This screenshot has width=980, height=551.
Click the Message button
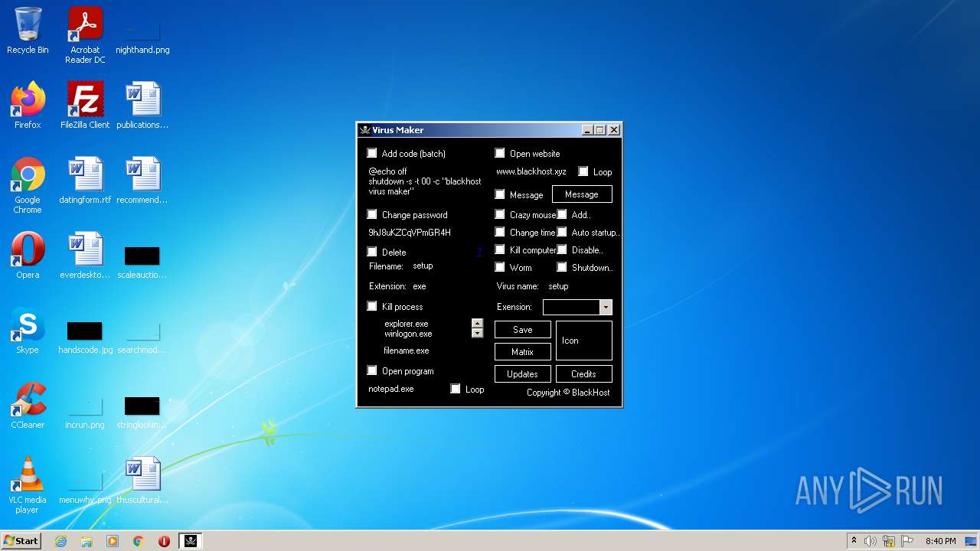point(582,194)
